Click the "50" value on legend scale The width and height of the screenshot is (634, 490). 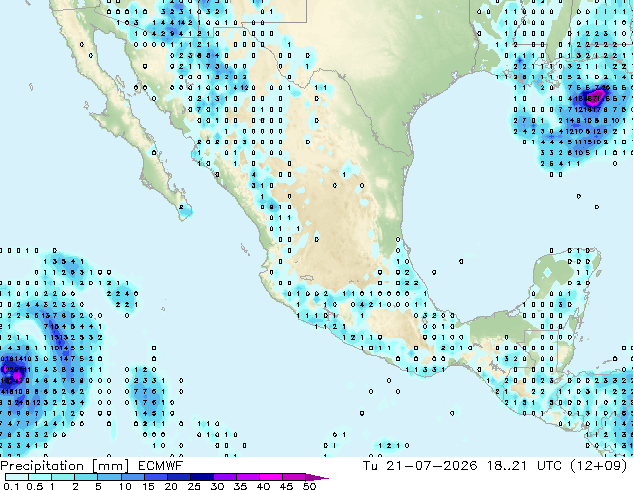(x=309, y=486)
